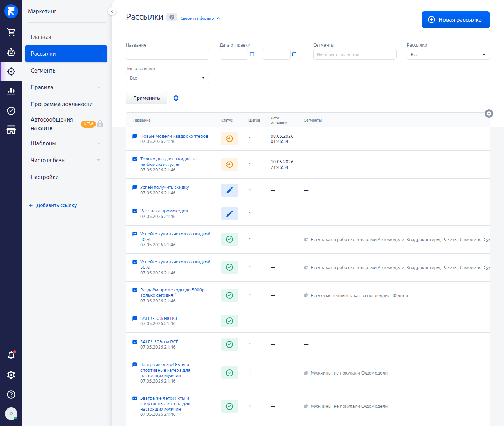
Task: Click the date 08.05.2026 01:46:34 cell
Action: pos(282,139)
